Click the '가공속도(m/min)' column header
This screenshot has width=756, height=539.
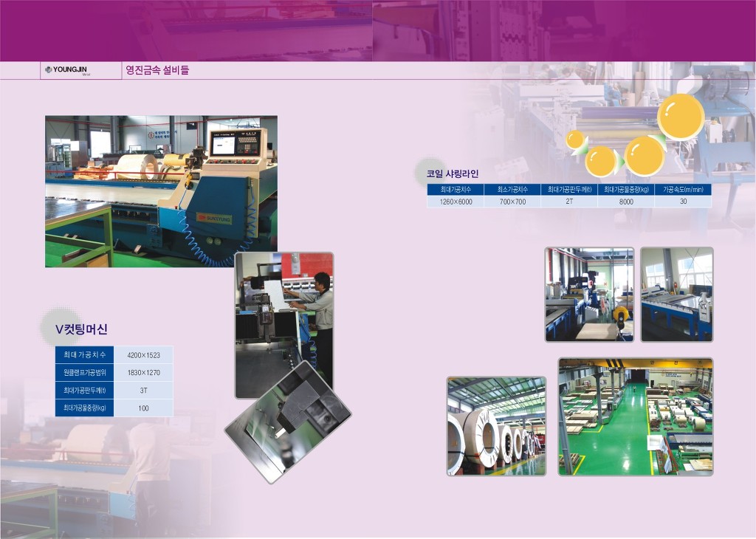tap(683, 190)
